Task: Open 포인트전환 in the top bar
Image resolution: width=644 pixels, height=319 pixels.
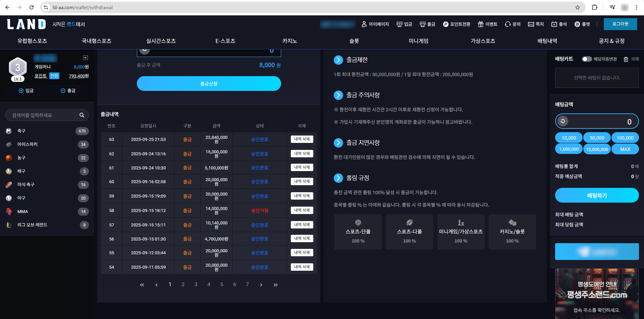Action: click(x=457, y=24)
